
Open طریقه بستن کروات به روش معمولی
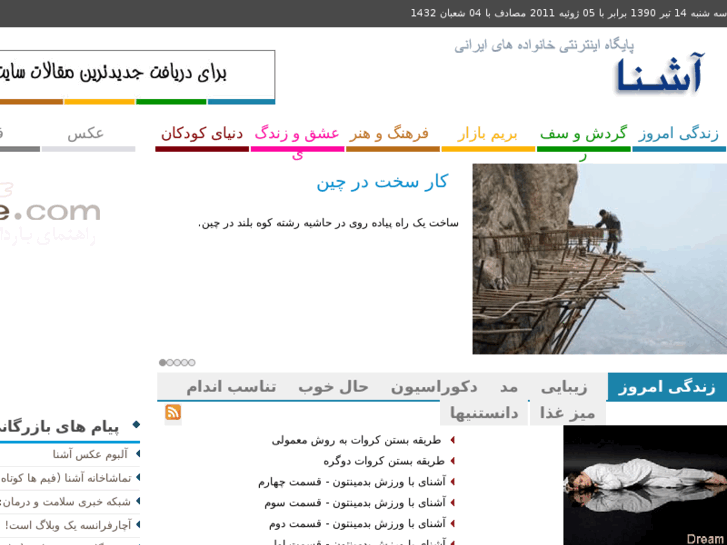coord(356,440)
